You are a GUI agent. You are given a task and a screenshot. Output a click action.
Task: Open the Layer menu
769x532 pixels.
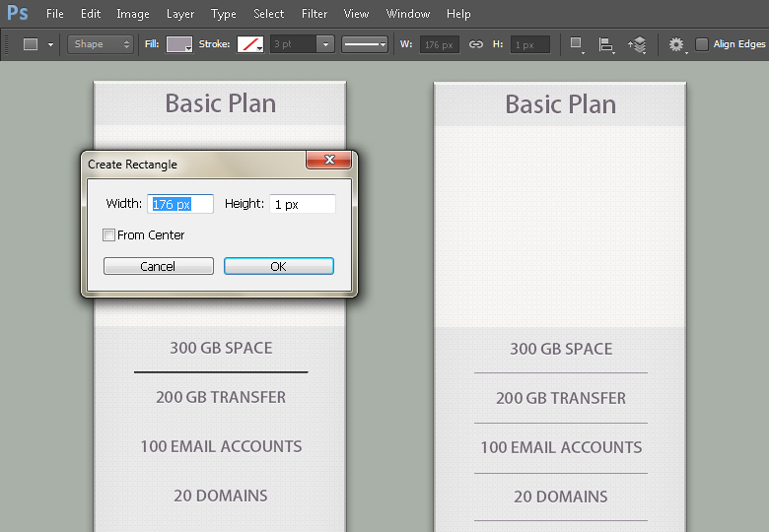point(180,14)
